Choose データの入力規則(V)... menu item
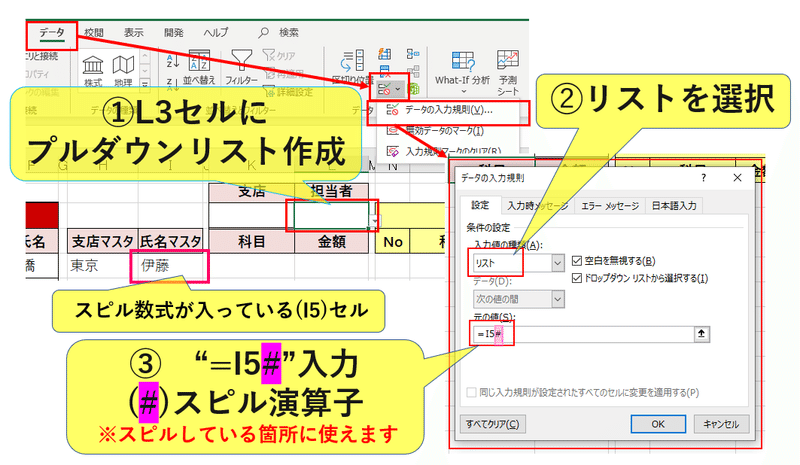The width and height of the screenshot is (800, 465). click(448, 110)
